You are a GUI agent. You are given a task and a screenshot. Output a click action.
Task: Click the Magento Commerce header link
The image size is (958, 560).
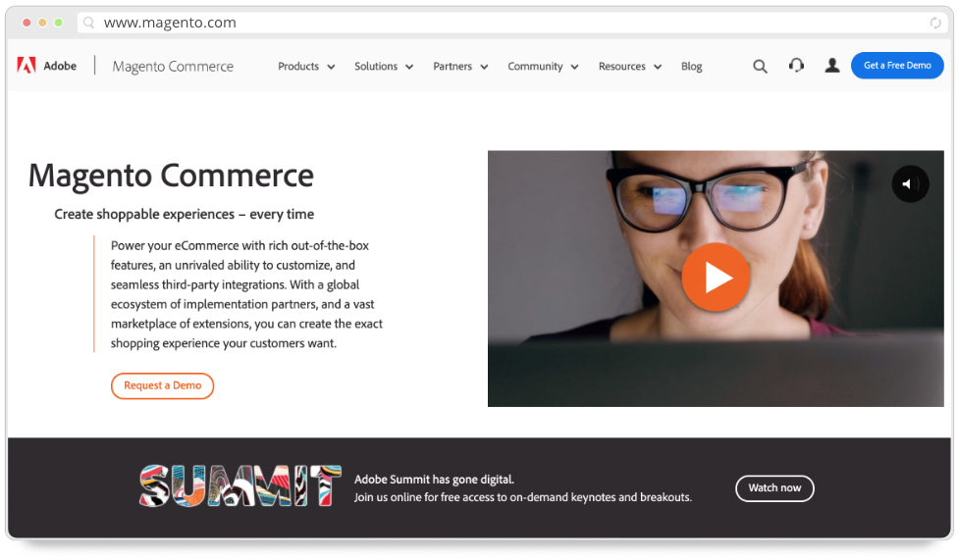(x=173, y=66)
